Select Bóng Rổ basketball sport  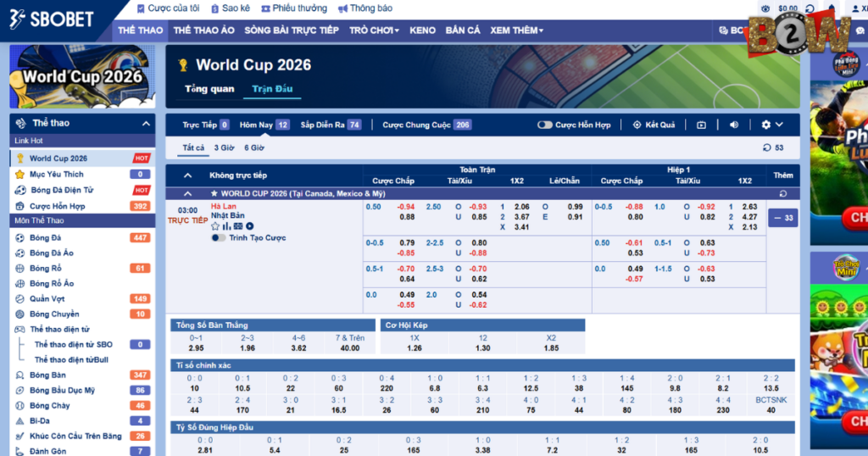46,269
